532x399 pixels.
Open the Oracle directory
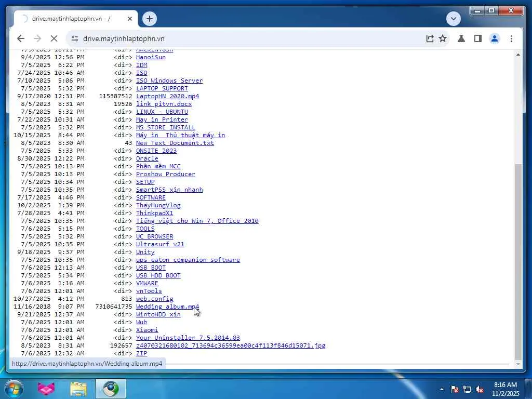click(x=147, y=158)
